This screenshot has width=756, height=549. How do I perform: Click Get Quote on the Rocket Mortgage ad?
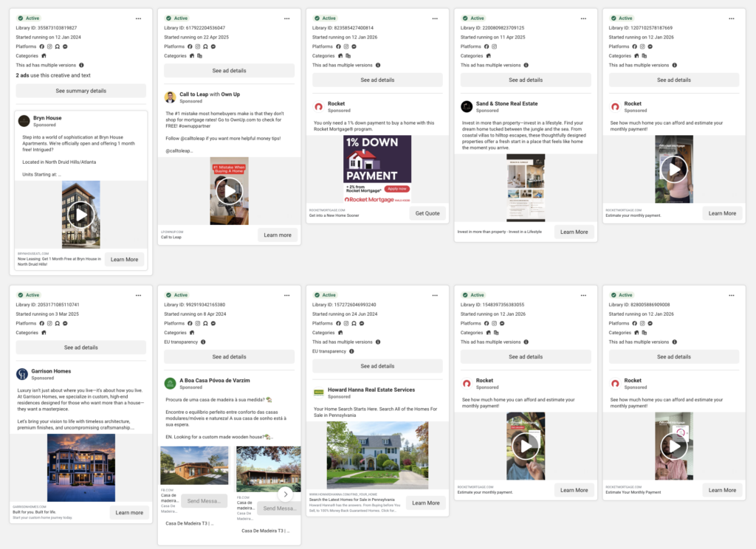tap(427, 213)
